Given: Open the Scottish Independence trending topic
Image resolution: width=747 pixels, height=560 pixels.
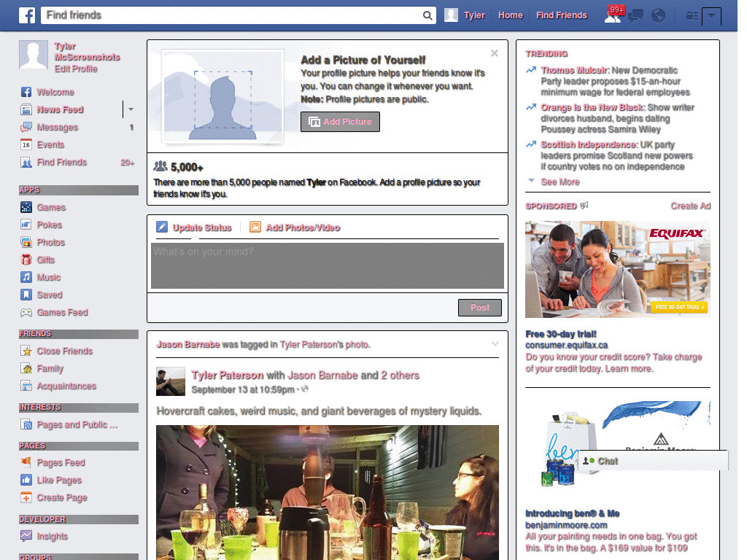Looking at the screenshot, I should pyautogui.click(x=589, y=145).
